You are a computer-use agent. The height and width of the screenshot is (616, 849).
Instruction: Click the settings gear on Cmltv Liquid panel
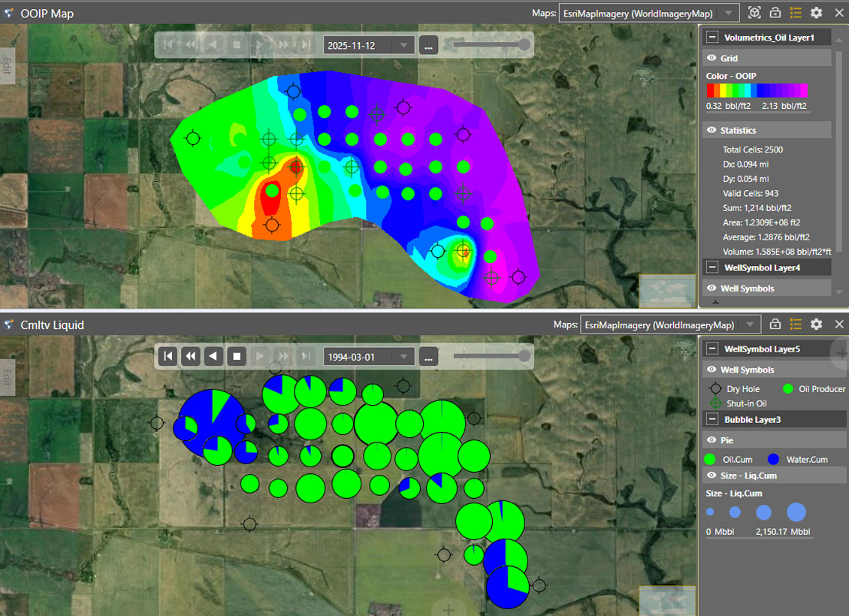(x=816, y=325)
